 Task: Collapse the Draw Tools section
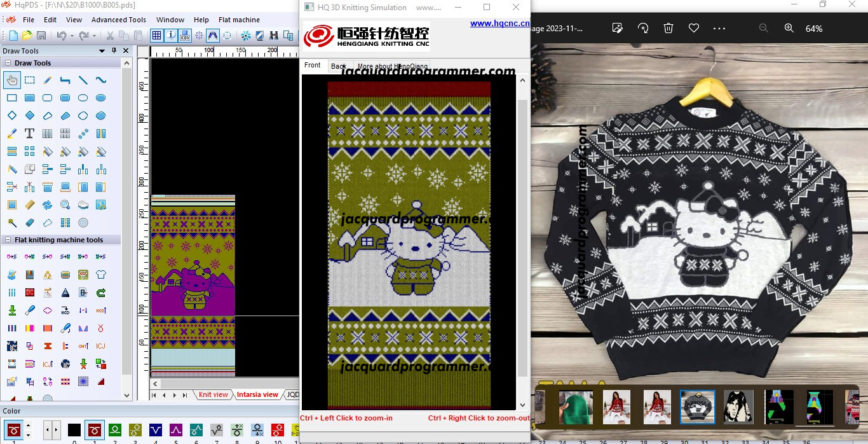click(8, 63)
